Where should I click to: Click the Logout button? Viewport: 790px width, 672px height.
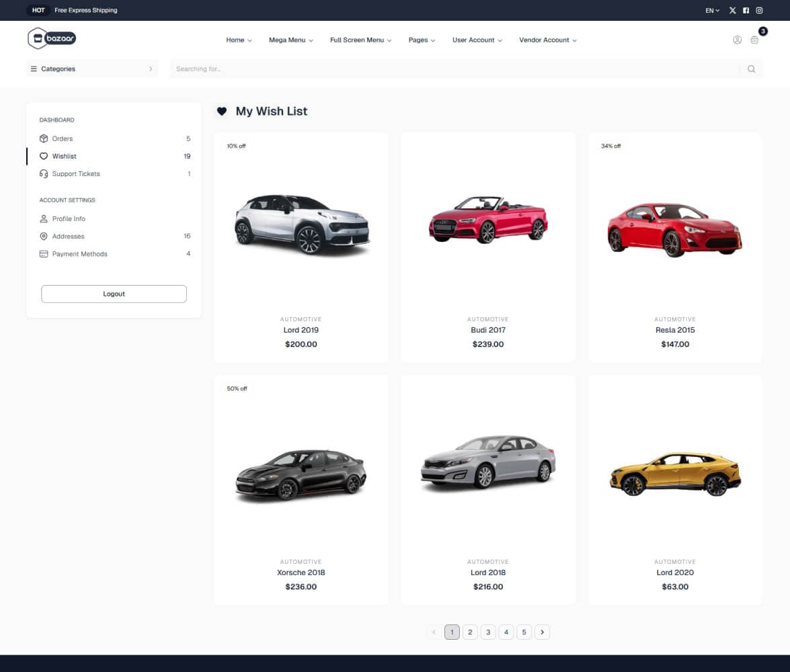(114, 294)
